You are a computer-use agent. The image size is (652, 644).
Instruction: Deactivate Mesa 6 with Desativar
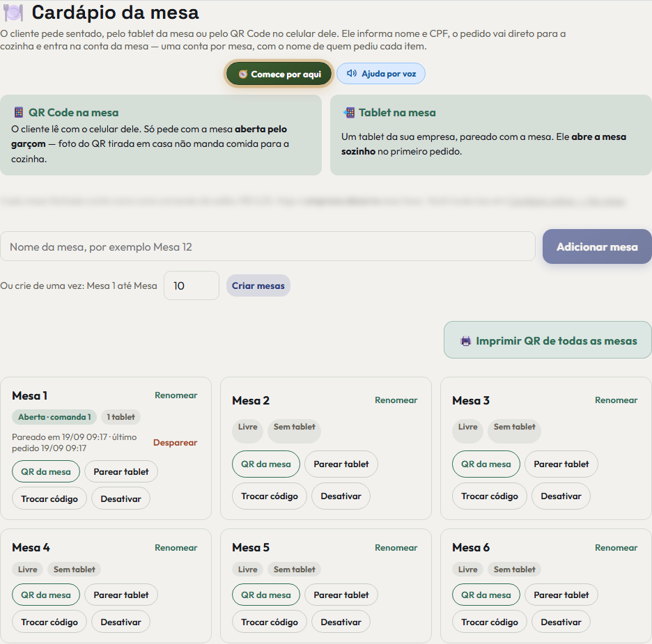[561, 622]
